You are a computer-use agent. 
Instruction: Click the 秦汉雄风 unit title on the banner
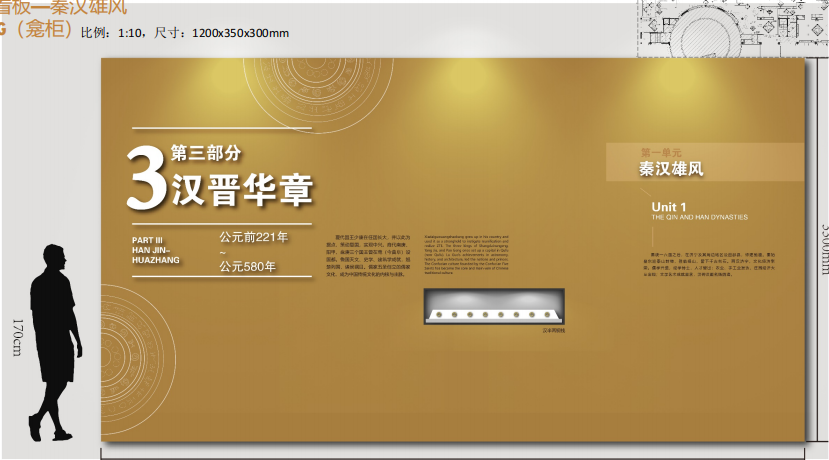672,170
